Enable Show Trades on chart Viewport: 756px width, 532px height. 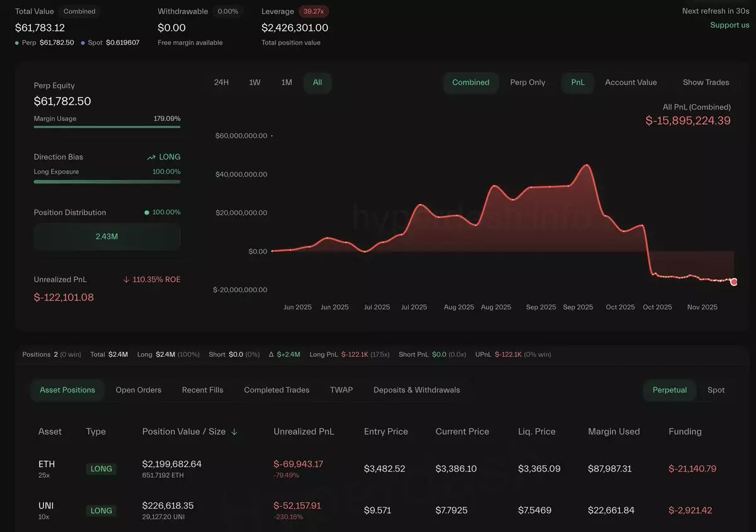(x=706, y=82)
